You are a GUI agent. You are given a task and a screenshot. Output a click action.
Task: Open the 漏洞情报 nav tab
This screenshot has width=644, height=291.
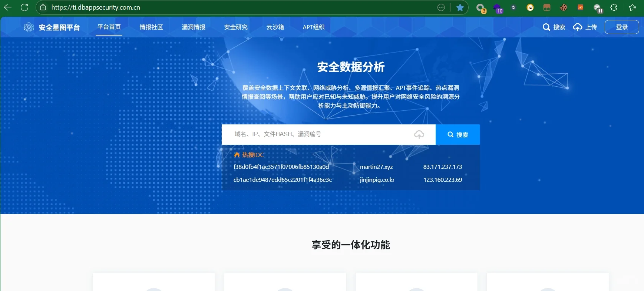194,27
